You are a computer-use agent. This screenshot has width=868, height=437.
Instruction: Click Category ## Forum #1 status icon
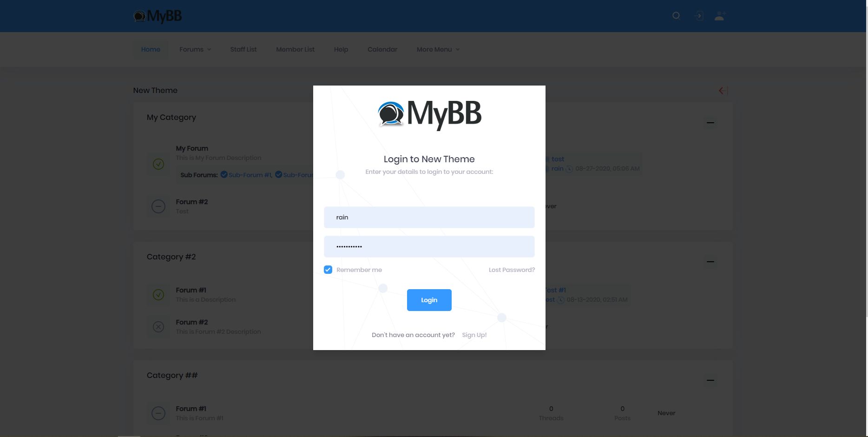click(158, 413)
